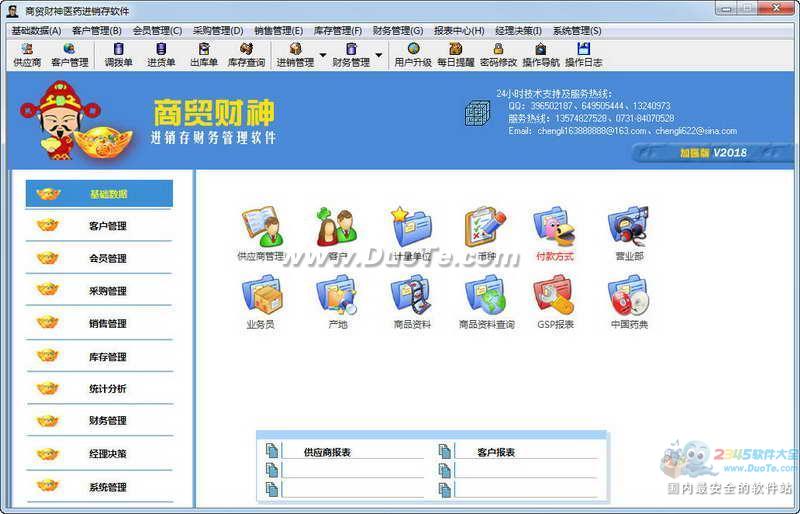Image resolution: width=800 pixels, height=514 pixels.
Task: Select 会员管理 in the sidebar
Action: [99, 258]
